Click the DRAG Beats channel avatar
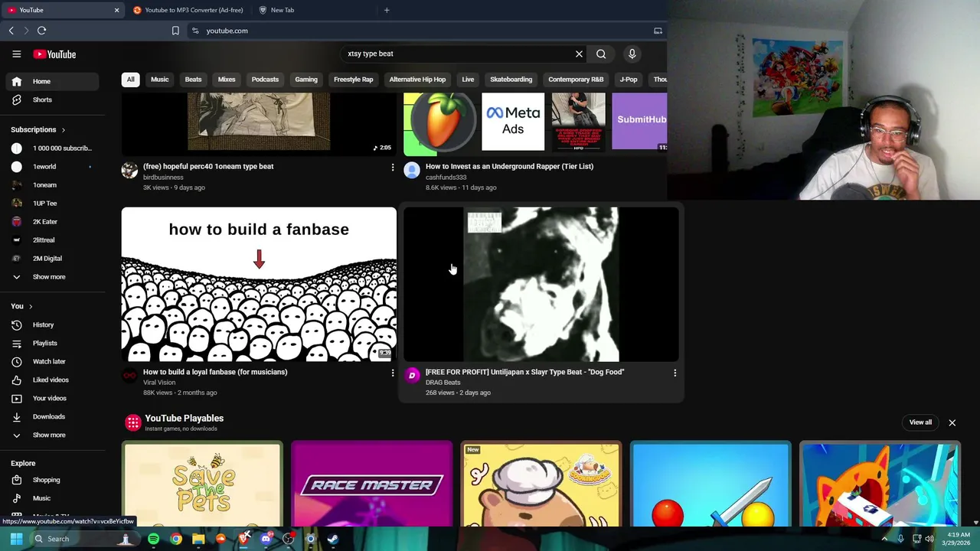The width and height of the screenshot is (980, 551). tap(412, 375)
